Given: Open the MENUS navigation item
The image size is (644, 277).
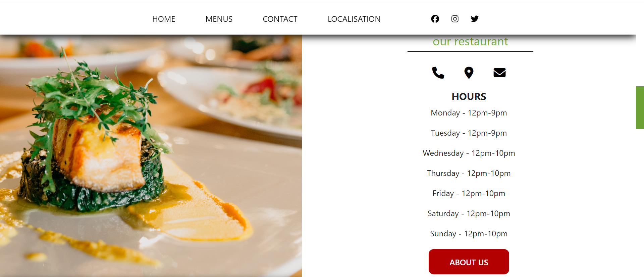Looking at the screenshot, I should 219,19.
